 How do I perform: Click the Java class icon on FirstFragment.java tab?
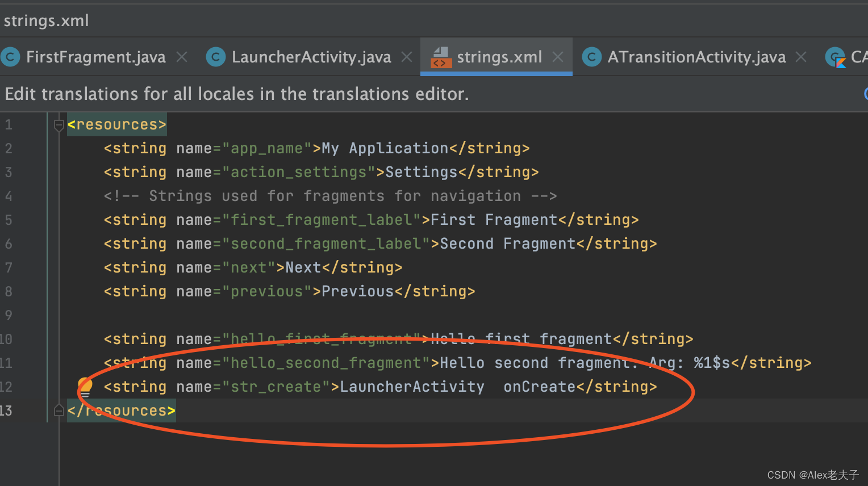tap(10, 57)
